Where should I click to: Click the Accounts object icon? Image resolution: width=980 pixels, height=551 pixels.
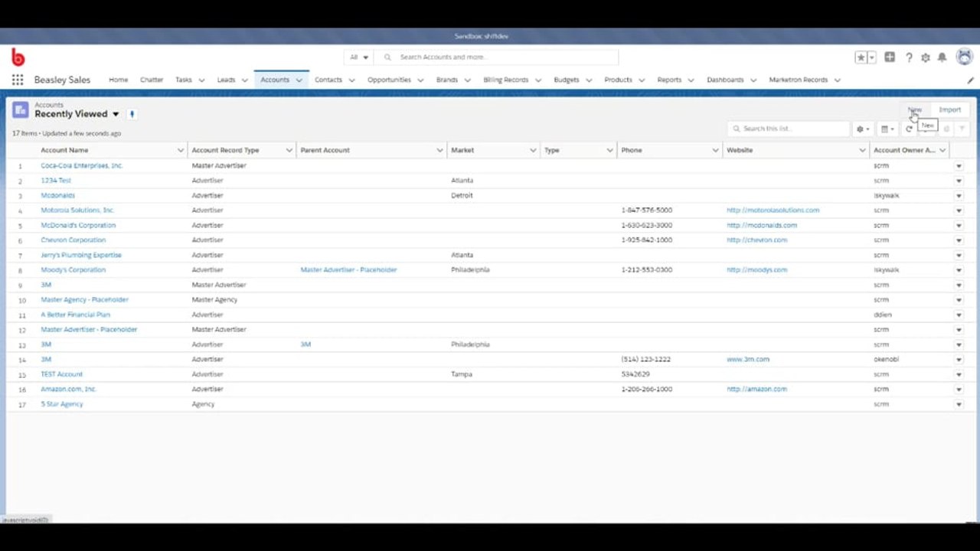21,109
